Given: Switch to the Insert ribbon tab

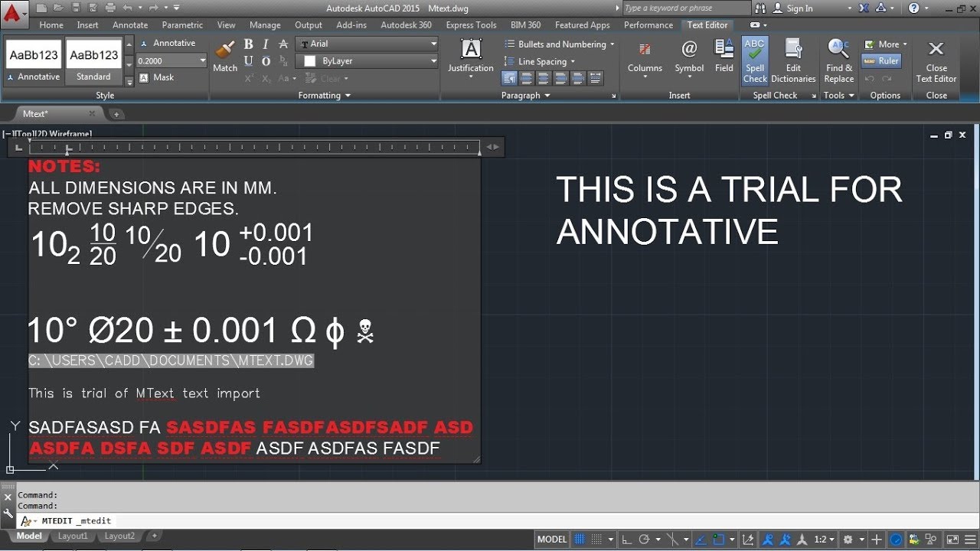Looking at the screenshot, I should (x=87, y=25).
